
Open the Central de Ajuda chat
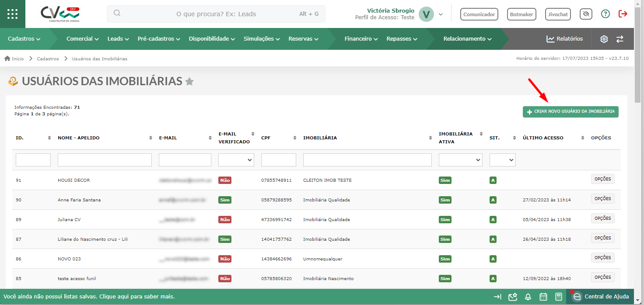601,297
